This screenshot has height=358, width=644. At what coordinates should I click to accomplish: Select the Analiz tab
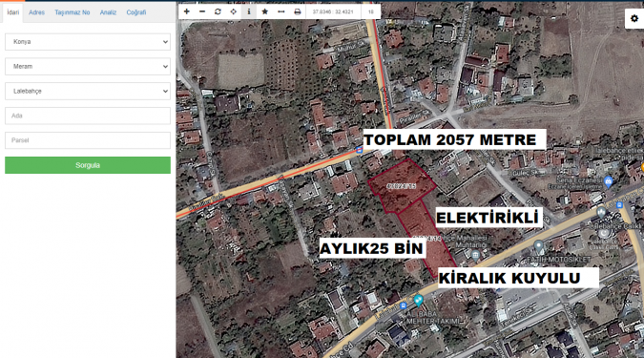[108, 12]
